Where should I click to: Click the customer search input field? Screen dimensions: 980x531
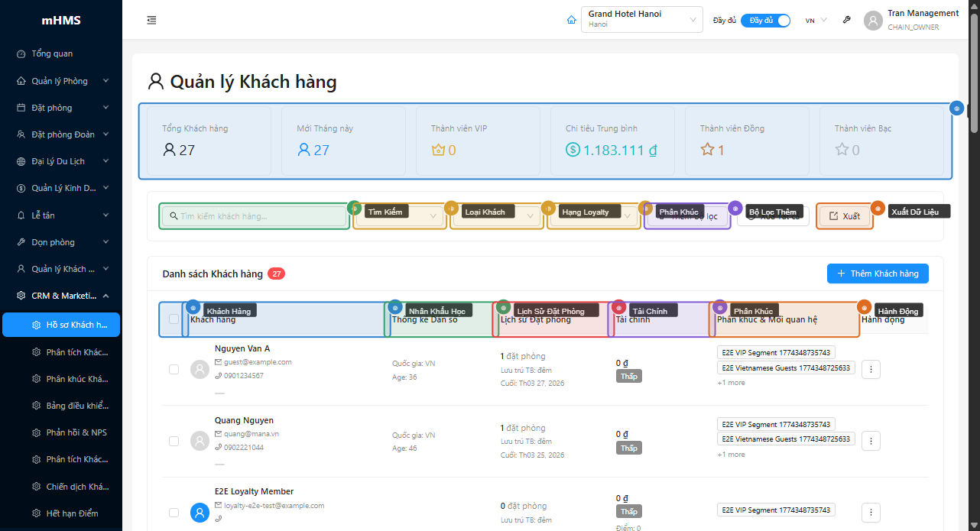point(254,216)
